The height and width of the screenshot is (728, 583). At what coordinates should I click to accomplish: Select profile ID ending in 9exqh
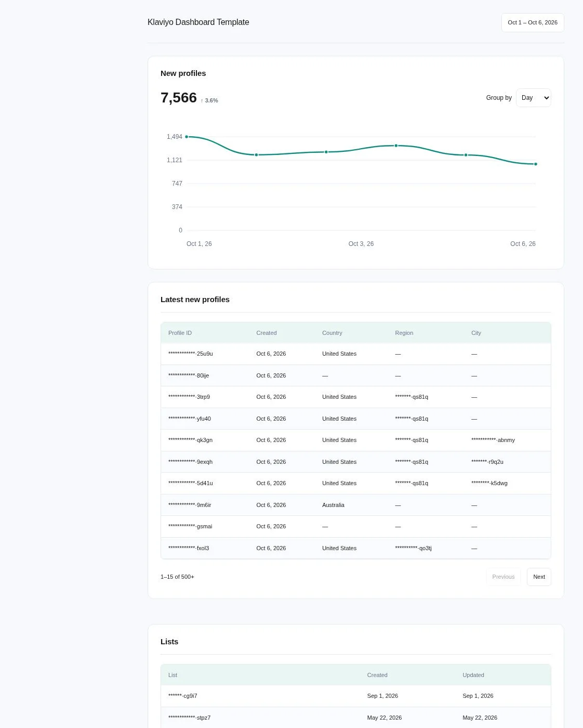[190, 462]
